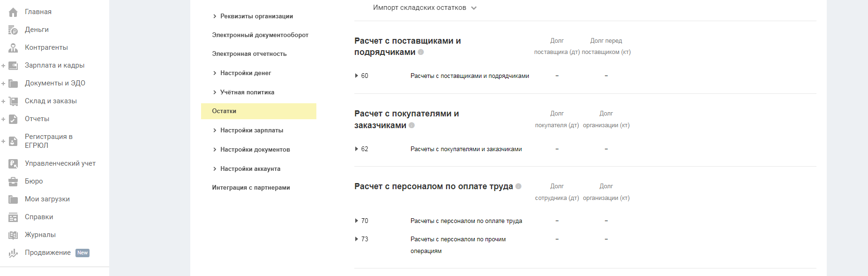Click the Журналы book icon
Screen dimensions: 868x276
point(13,235)
